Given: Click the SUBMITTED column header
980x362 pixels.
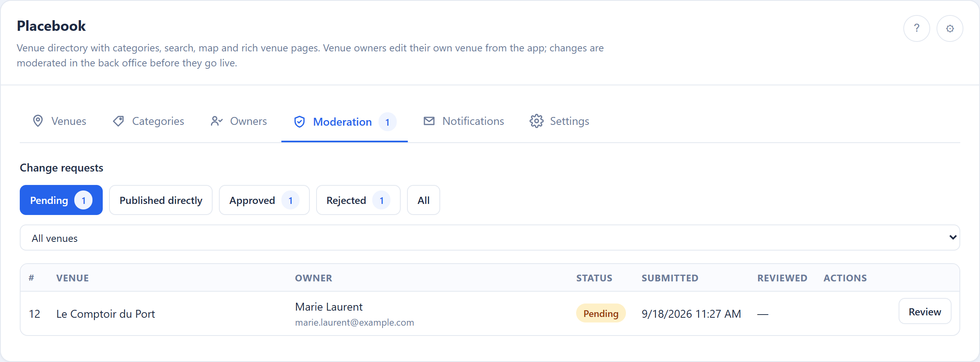Looking at the screenshot, I should click(670, 278).
